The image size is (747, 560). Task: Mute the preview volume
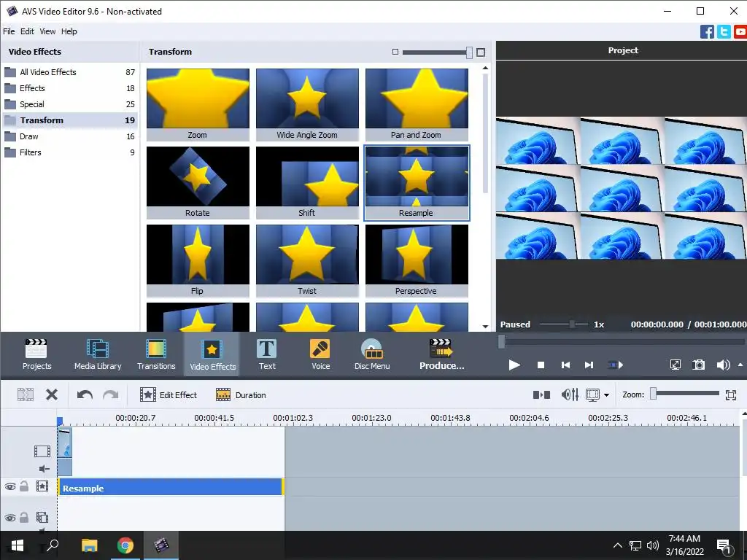723,365
